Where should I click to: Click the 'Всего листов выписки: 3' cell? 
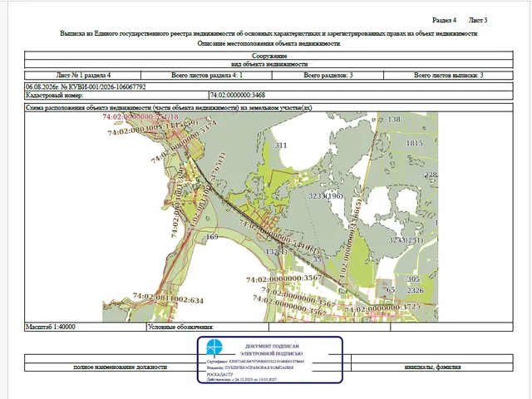[448, 76]
